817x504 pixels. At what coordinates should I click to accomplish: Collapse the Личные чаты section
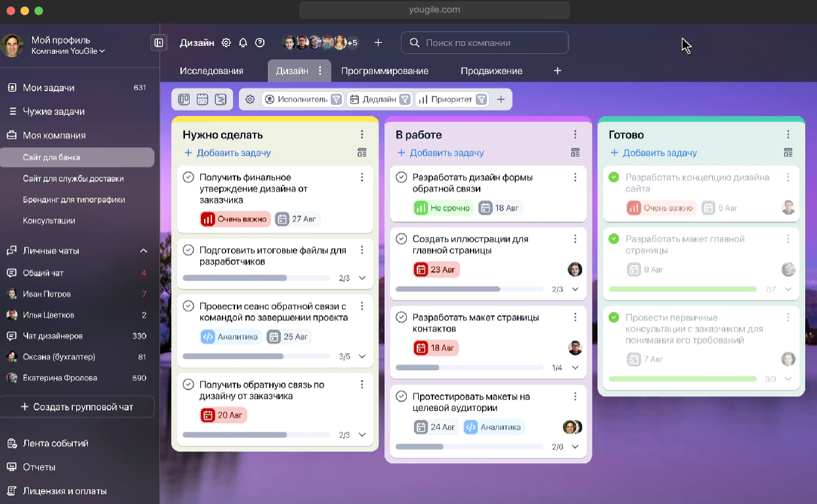click(x=144, y=251)
